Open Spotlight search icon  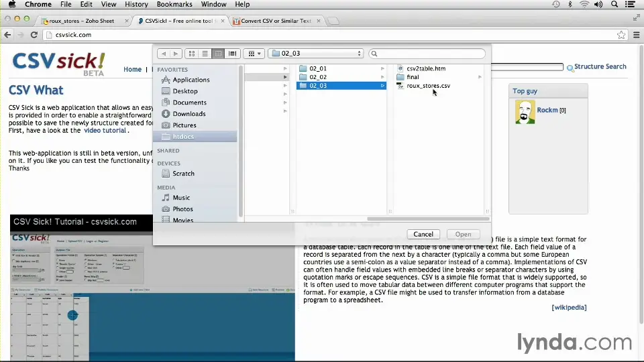coord(614,4)
